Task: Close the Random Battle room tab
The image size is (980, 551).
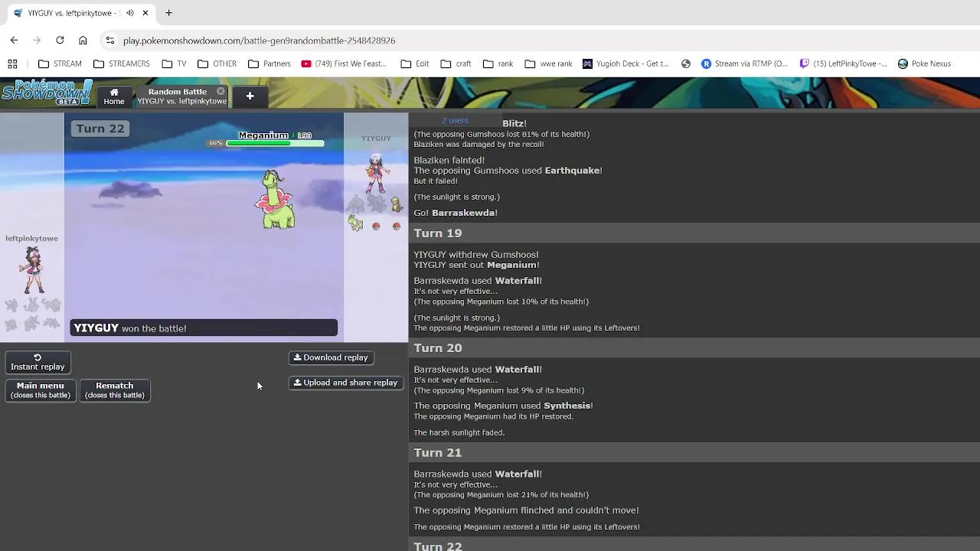Action: pyautogui.click(x=220, y=91)
